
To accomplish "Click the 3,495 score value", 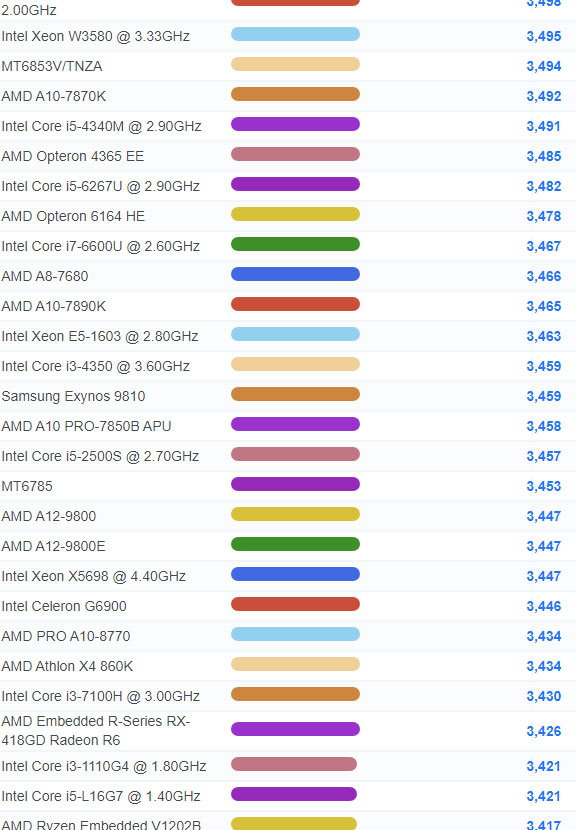I will coord(544,36).
